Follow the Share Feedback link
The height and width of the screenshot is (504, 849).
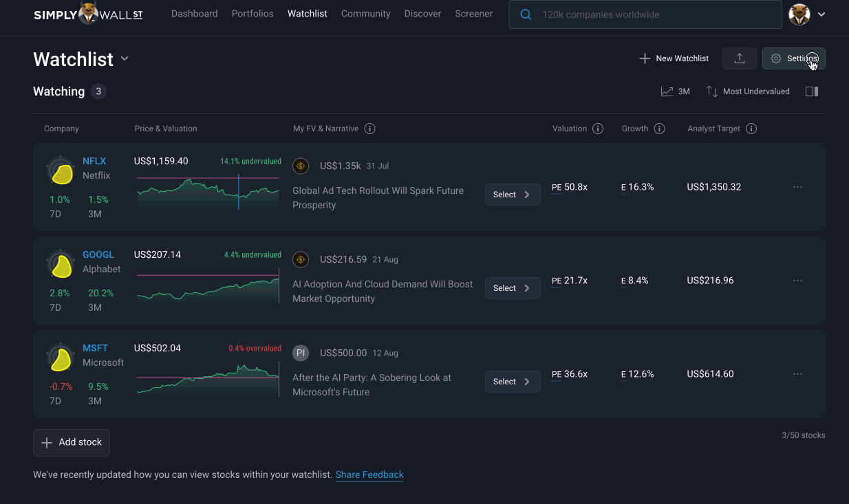tap(369, 474)
